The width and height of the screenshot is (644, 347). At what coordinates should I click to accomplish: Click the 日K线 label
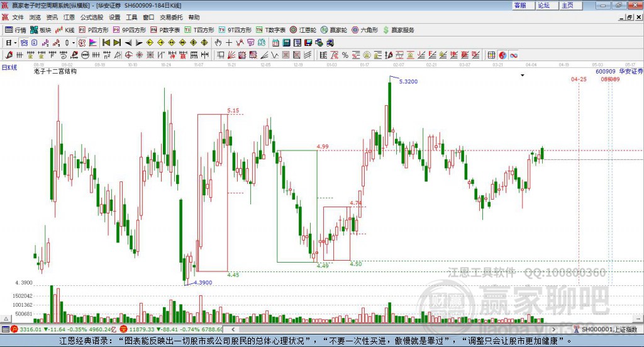point(9,67)
